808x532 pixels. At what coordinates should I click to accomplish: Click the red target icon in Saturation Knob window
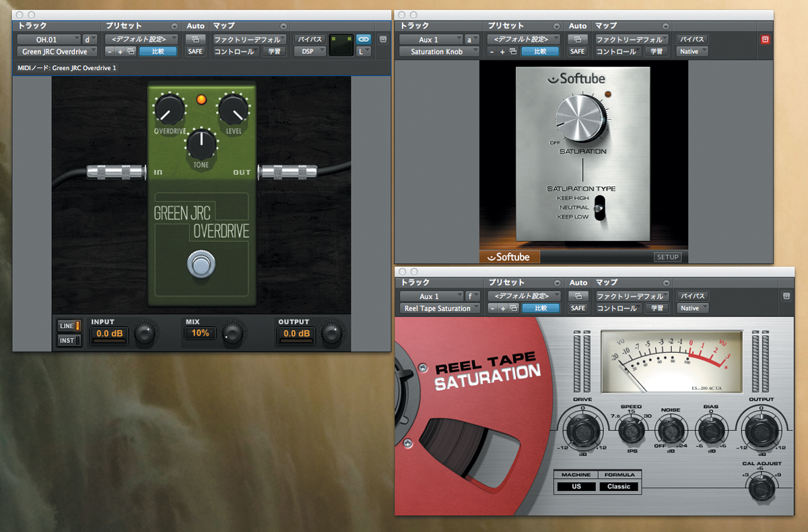click(x=765, y=40)
